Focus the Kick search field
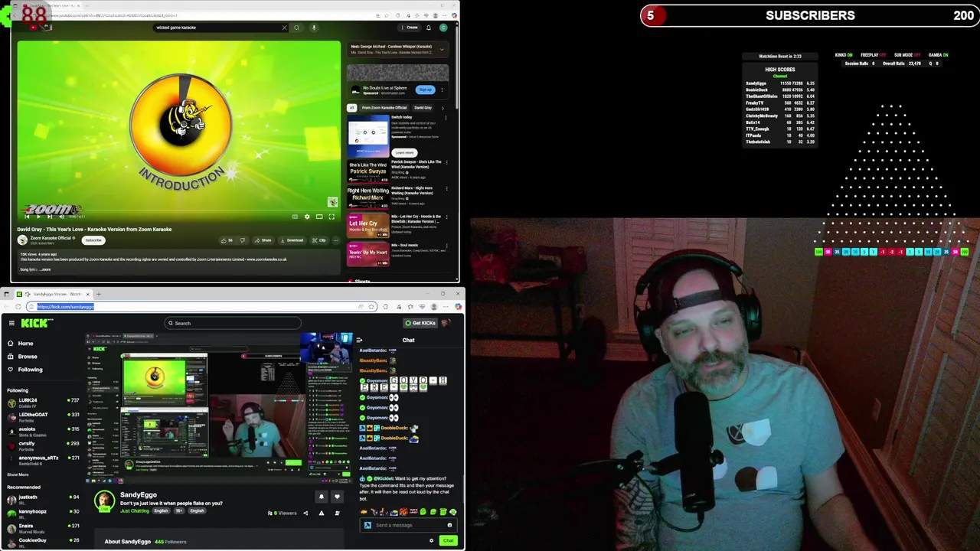 point(234,323)
